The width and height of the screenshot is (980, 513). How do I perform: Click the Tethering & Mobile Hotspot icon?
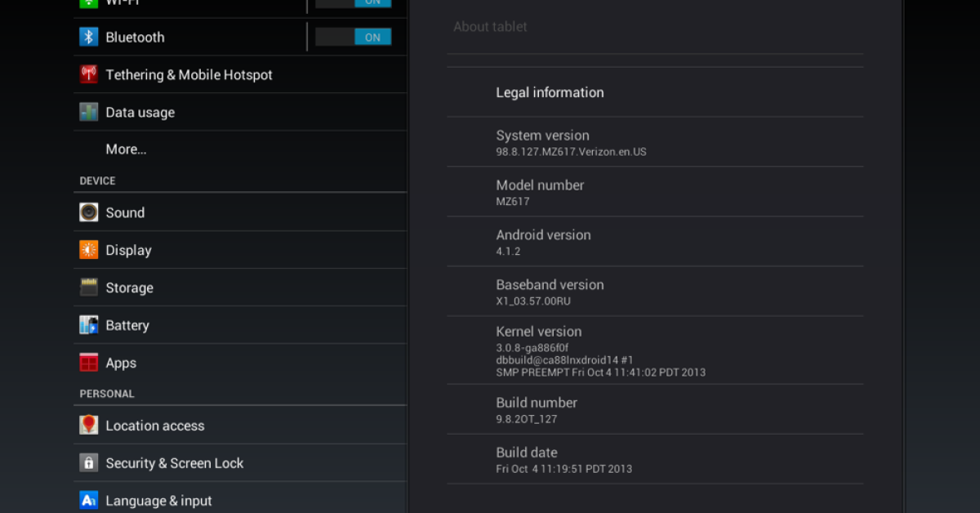pos(88,75)
